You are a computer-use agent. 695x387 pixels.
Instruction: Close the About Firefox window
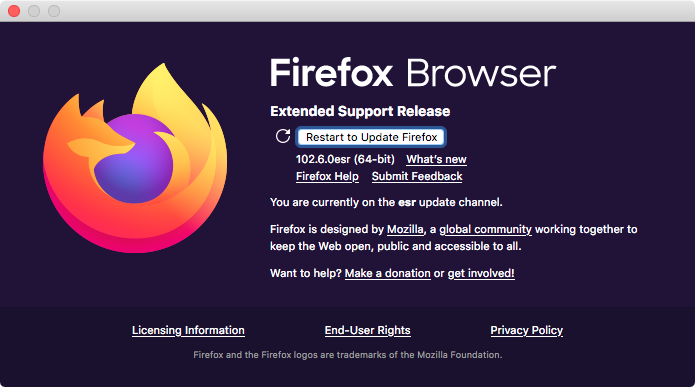[x=14, y=11]
